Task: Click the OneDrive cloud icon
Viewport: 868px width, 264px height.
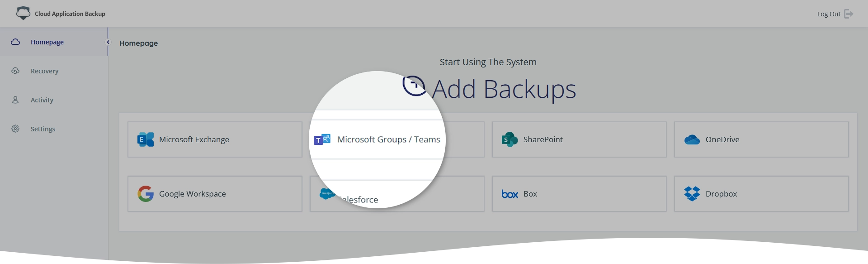Action: tap(692, 140)
